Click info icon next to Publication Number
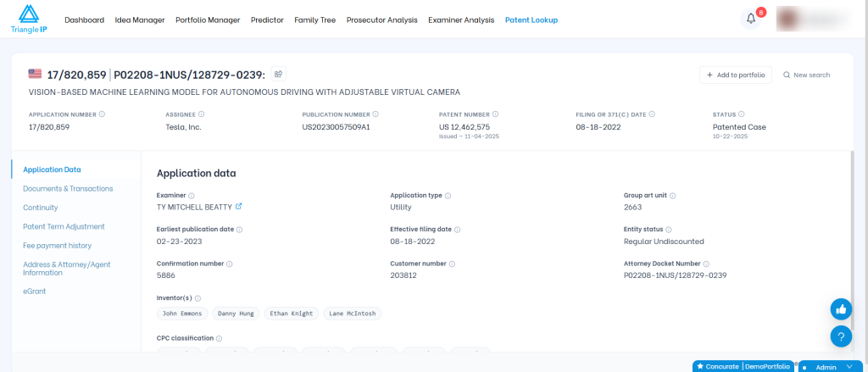The height and width of the screenshot is (372, 868). point(376,114)
